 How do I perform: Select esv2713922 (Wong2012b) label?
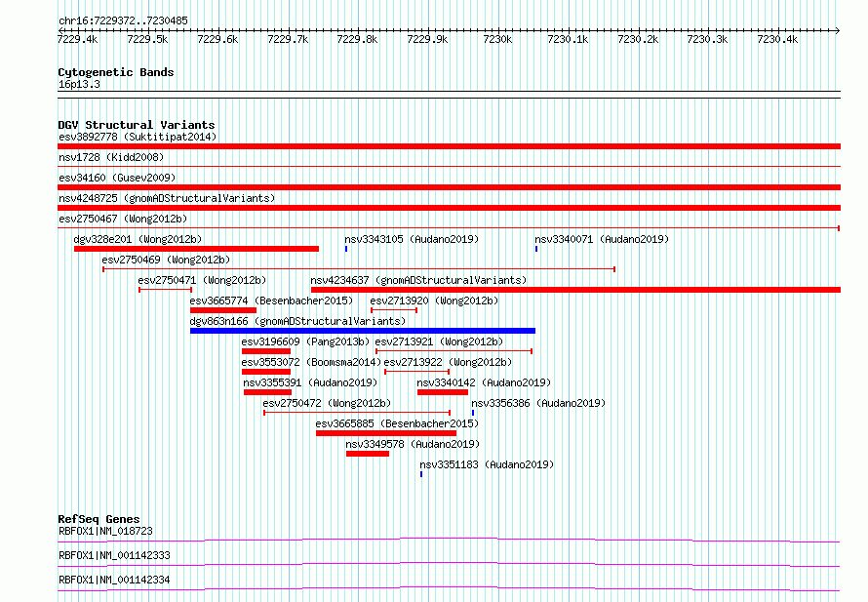[x=448, y=362]
